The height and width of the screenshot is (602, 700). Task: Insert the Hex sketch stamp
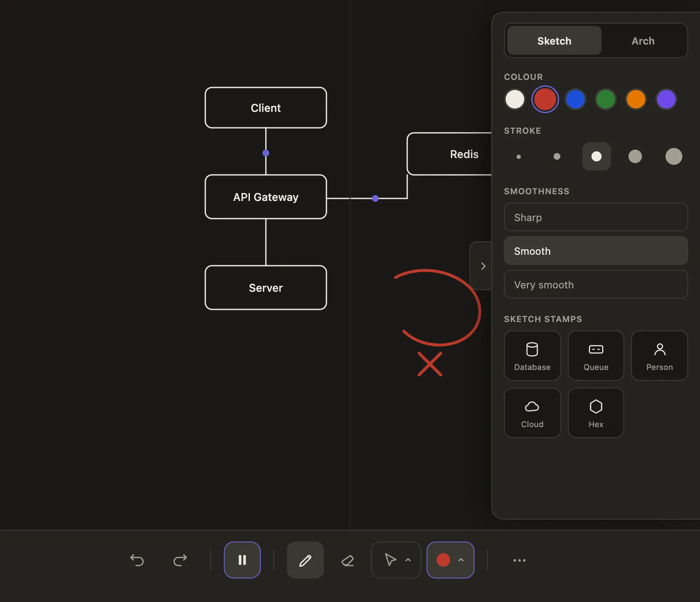click(596, 413)
